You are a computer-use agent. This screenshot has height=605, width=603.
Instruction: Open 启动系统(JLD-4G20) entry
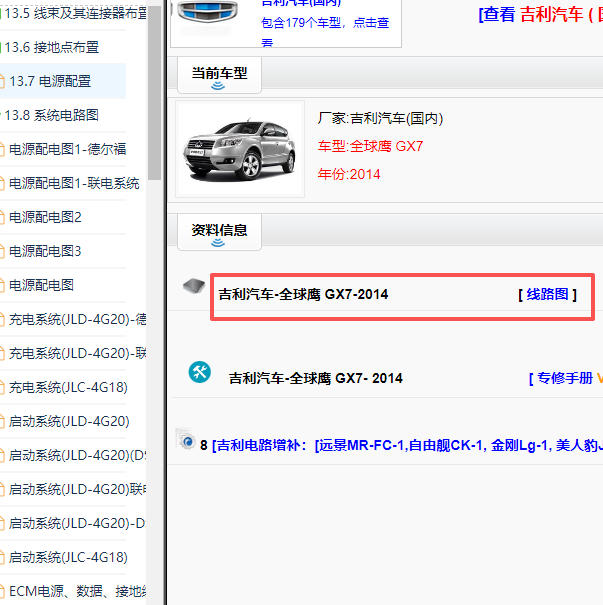coord(69,421)
